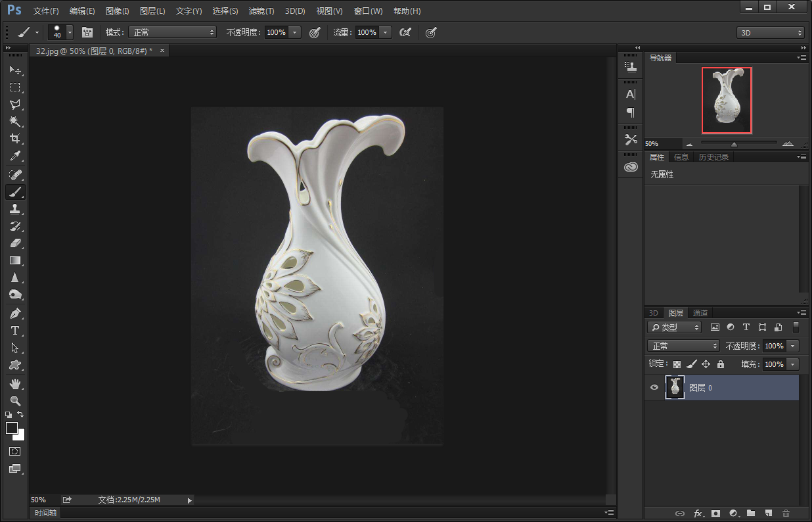The image size is (812, 522).
Task: Toggle layer filtering switch
Action: 796,327
